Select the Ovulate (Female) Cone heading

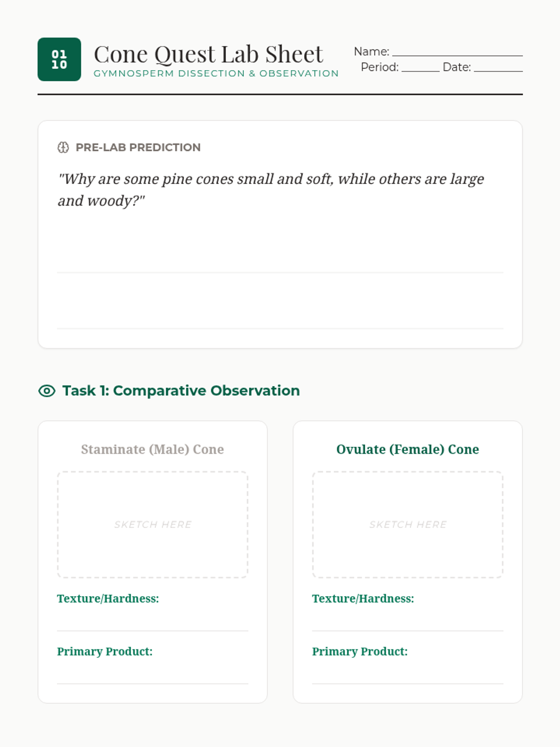click(x=408, y=449)
